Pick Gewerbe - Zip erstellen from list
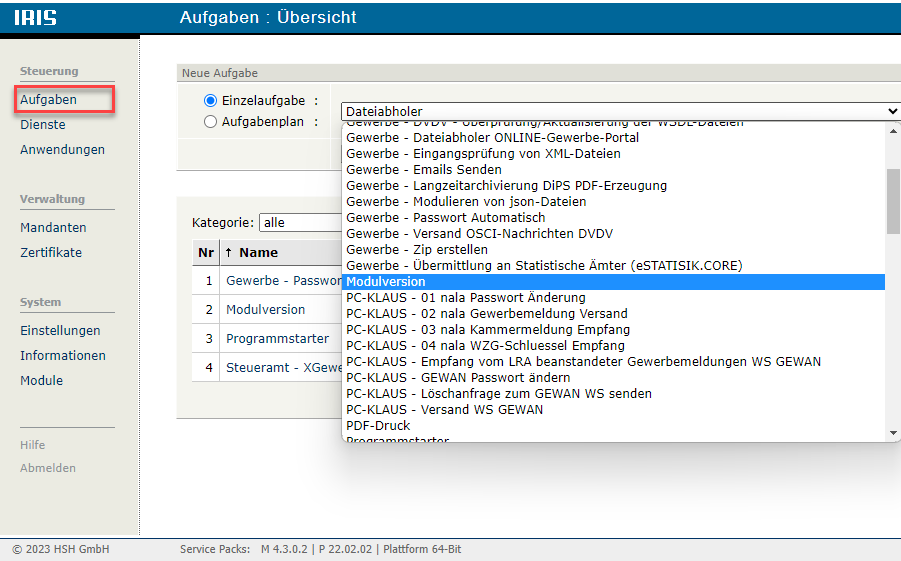Screen dimensions: 901x561 coord(417,250)
